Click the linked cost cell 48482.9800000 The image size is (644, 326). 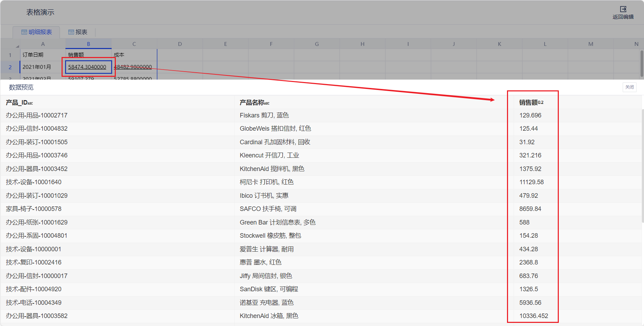point(134,67)
